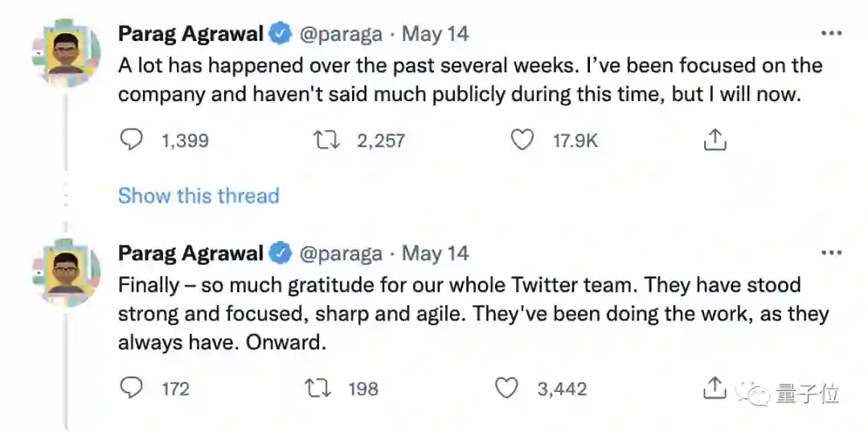Viewport: 868px width, 432px height.
Task: Retweet the gratitude tweet with 198 retweets
Action: (320, 389)
